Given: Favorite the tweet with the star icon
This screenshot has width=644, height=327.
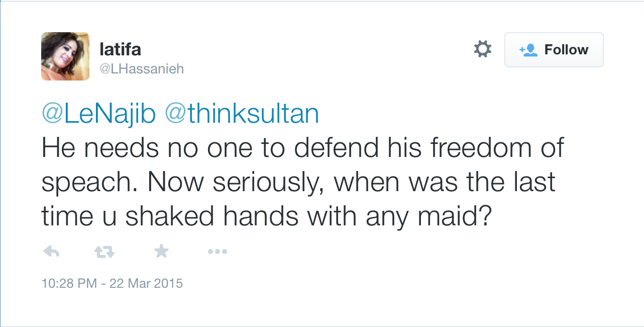Looking at the screenshot, I should click(161, 251).
